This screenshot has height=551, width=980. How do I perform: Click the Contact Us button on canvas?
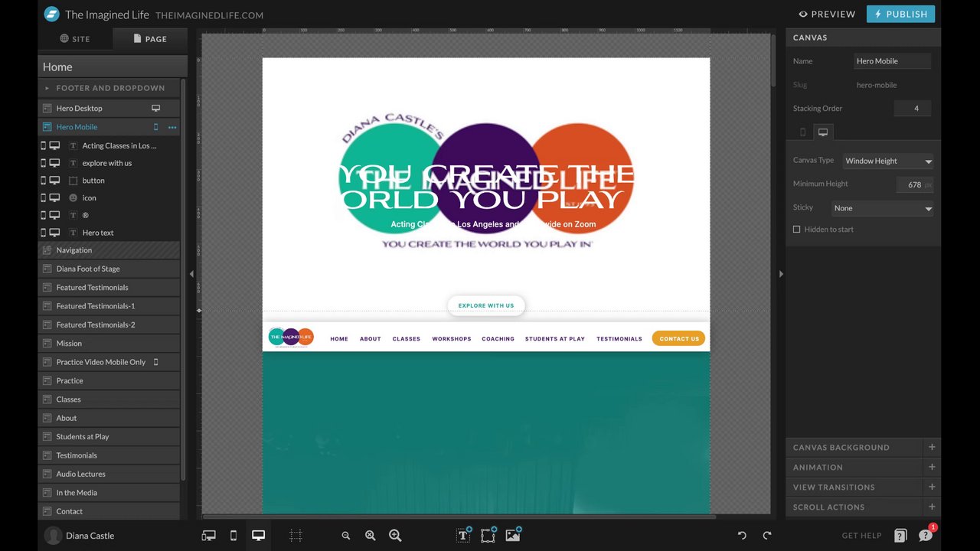[x=679, y=338]
